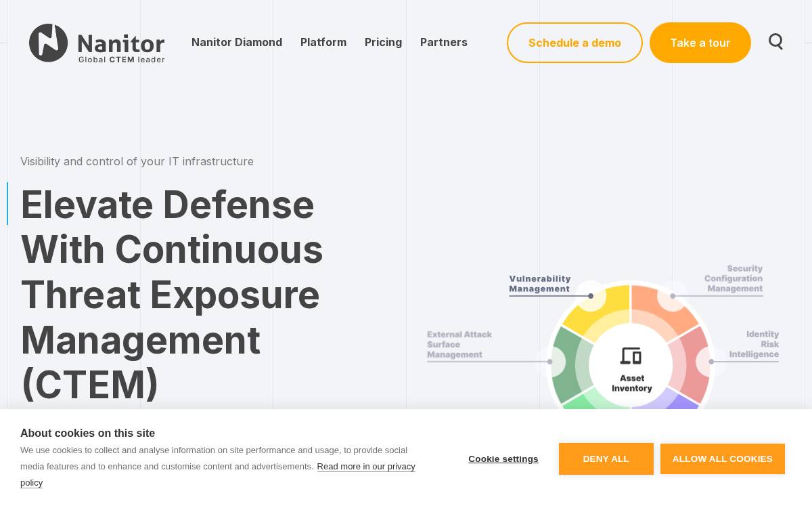Image resolution: width=812 pixels, height=508 pixels.
Task: Click ALLOW ALL COOKIES button
Action: click(723, 459)
